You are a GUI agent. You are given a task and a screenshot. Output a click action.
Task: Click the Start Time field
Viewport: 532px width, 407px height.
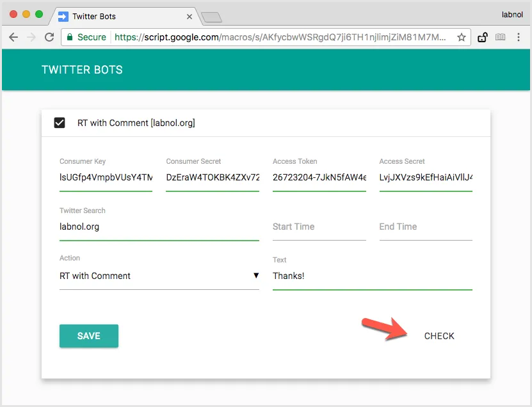coord(319,227)
